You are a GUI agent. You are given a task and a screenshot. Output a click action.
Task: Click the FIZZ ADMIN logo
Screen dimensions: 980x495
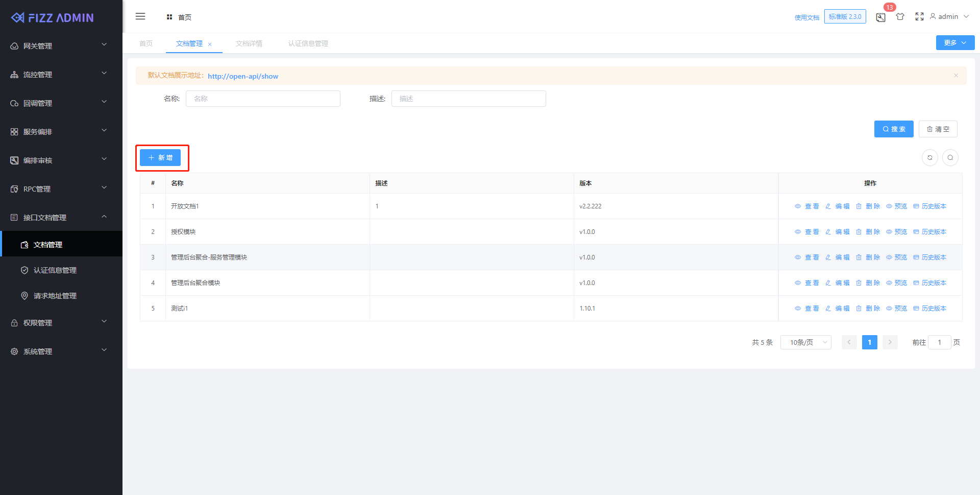click(x=53, y=18)
